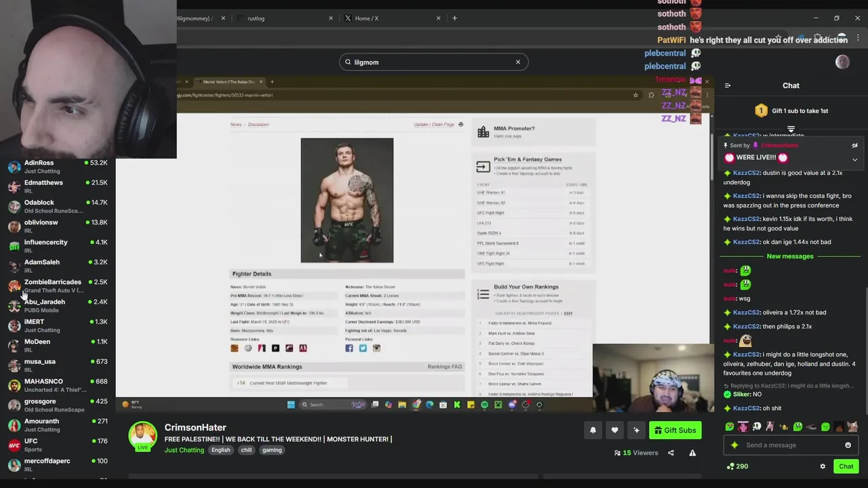The height and width of the screenshot is (488, 868).
Task: Open the chat settings gear
Action: click(x=823, y=466)
